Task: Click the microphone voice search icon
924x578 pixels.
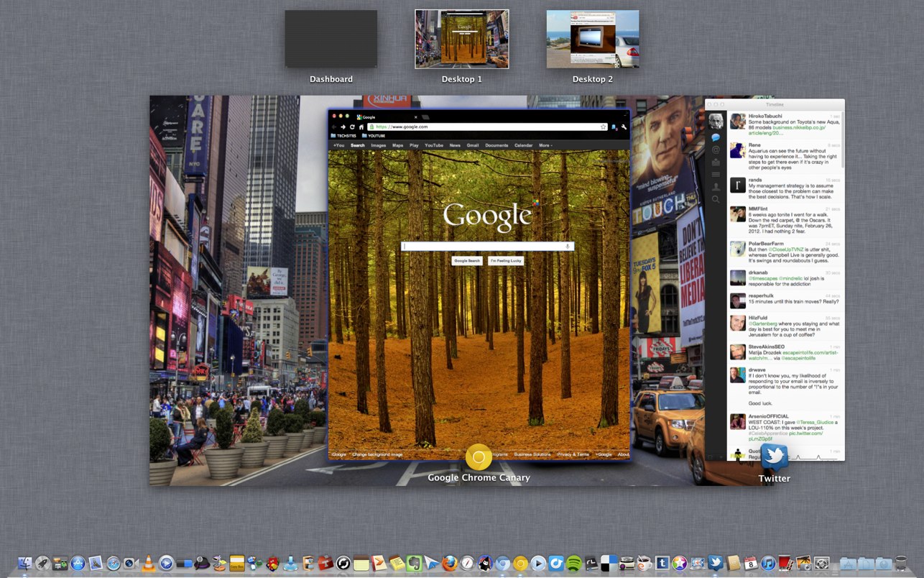Action: [x=568, y=246]
